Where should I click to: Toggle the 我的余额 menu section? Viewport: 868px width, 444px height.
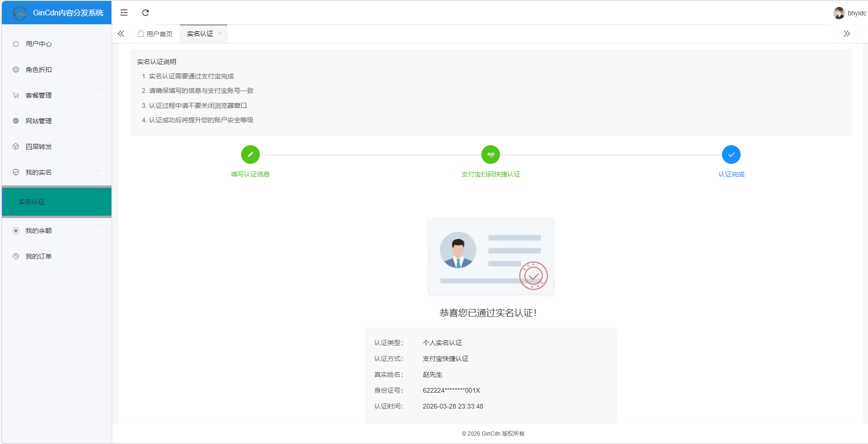point(102,230)
